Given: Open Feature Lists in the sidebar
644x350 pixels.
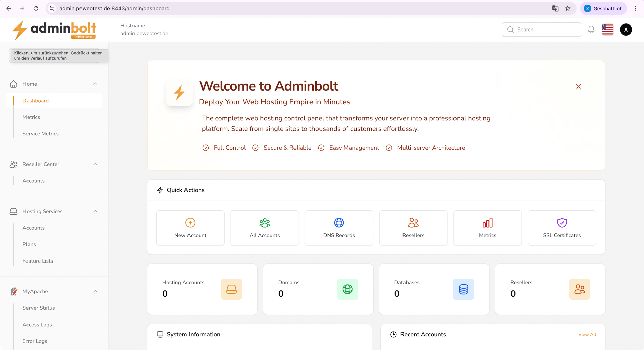Looking at the screenshot, I should pyautogui.click(x=38, y=261).
